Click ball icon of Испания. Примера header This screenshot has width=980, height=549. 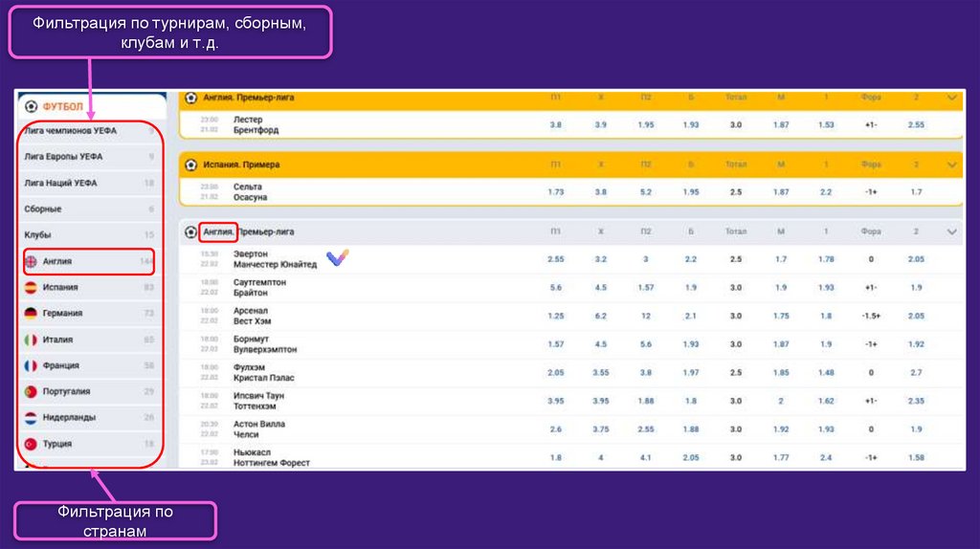tap(191, 165)
